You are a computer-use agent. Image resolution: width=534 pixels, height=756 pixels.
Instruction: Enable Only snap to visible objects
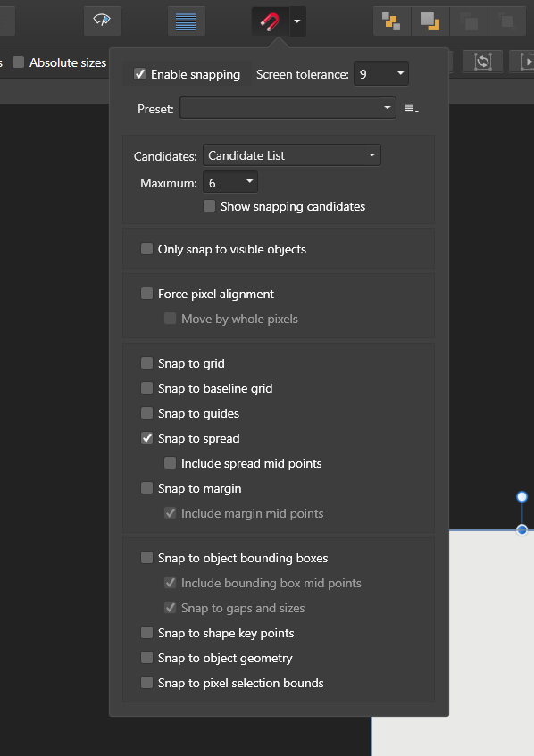[x=146, y=248]
